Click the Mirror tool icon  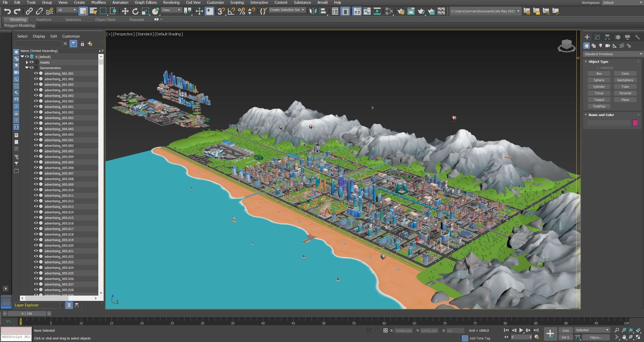coord(313,11)
